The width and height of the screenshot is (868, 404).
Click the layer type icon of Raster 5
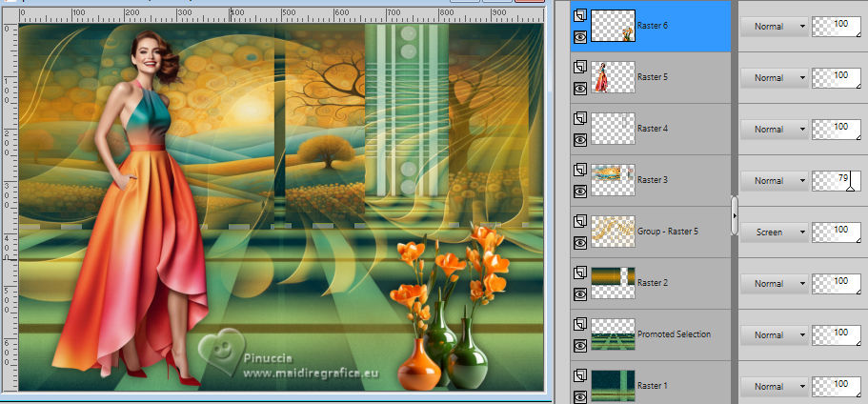[579, 67]
